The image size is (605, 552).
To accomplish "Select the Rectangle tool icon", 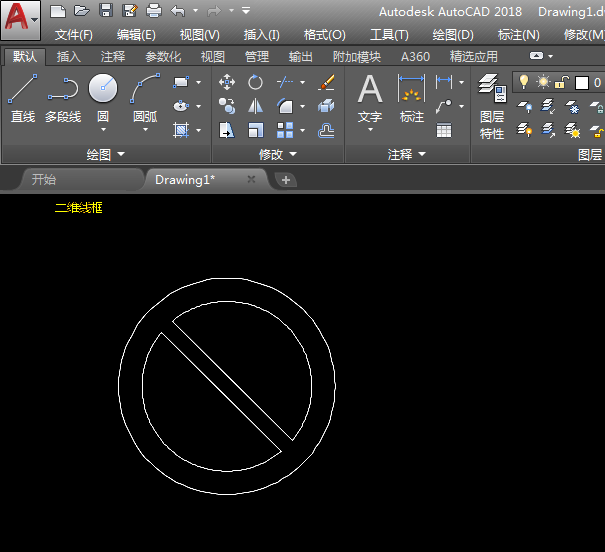I will click(181, 82).
